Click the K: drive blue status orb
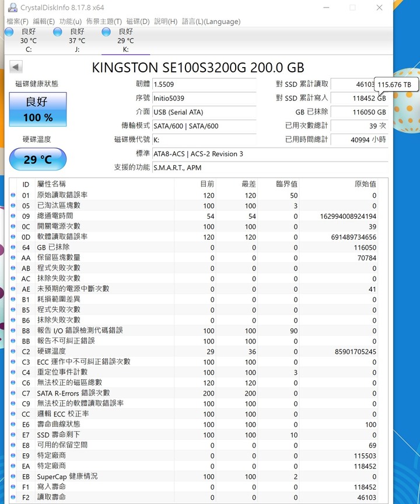The height and width of the screenshot is (504, 420). [106, 32]
